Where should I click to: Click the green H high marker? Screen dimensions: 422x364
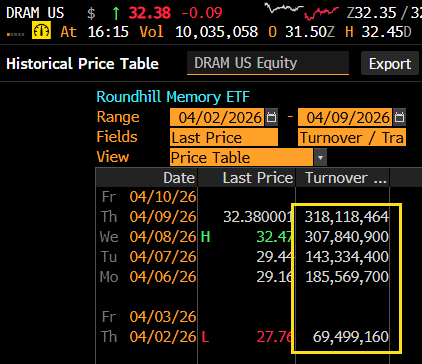(x=205, y=237)
